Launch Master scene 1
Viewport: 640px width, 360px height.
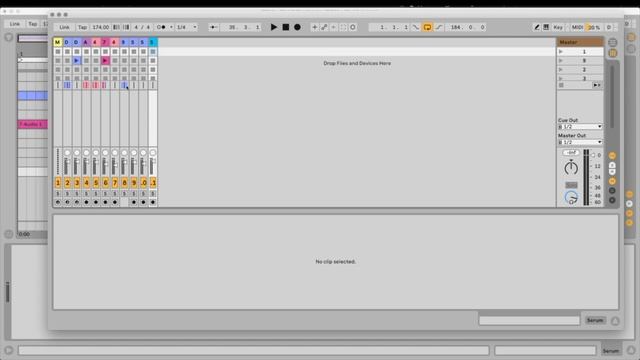coord(561,52)
